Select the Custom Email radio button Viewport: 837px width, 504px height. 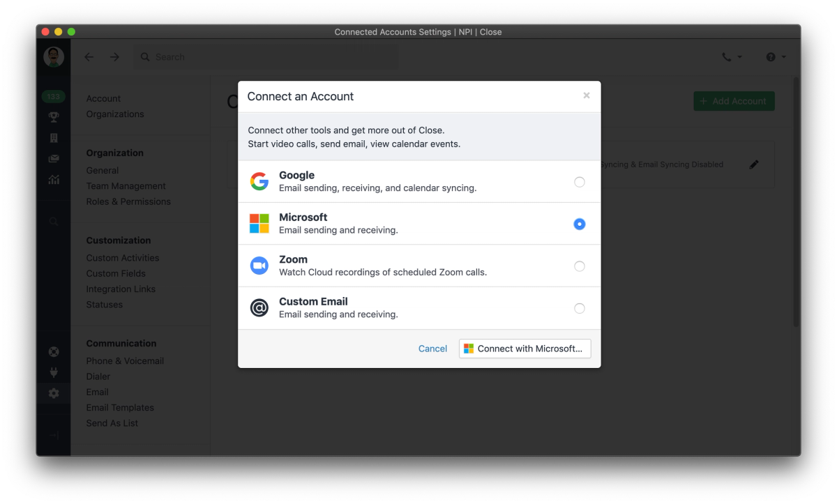point(580,308)
